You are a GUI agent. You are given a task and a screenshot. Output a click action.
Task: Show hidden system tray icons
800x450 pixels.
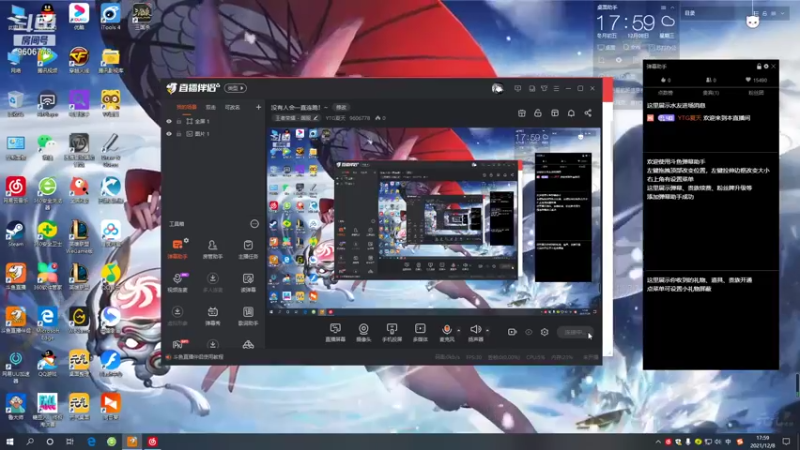(x=658, y=442)
